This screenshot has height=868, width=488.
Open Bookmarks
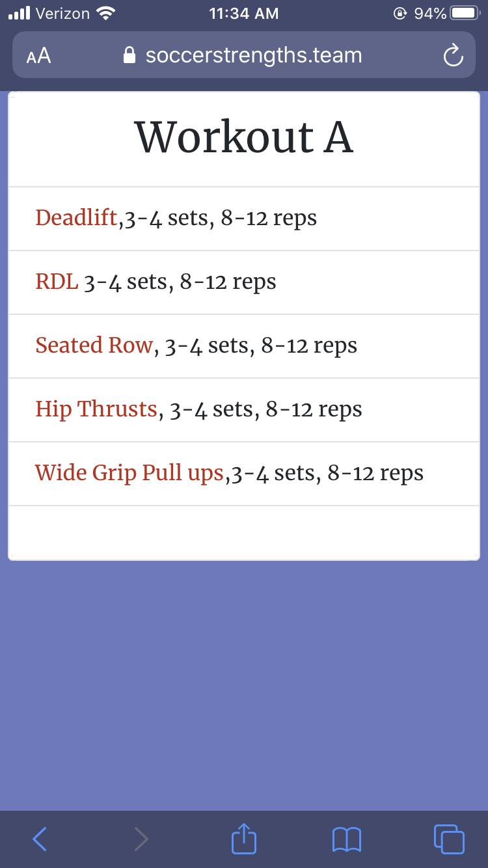(x=347, y=839)
